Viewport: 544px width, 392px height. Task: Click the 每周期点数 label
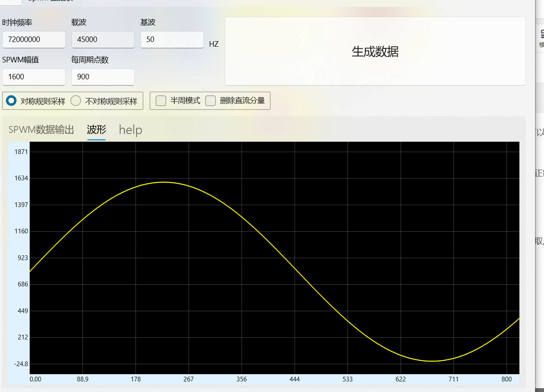[90, 60]
